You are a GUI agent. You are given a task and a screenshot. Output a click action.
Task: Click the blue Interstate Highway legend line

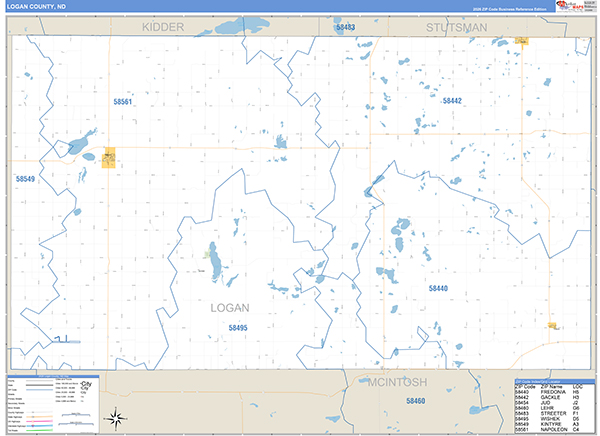point(39,426)
